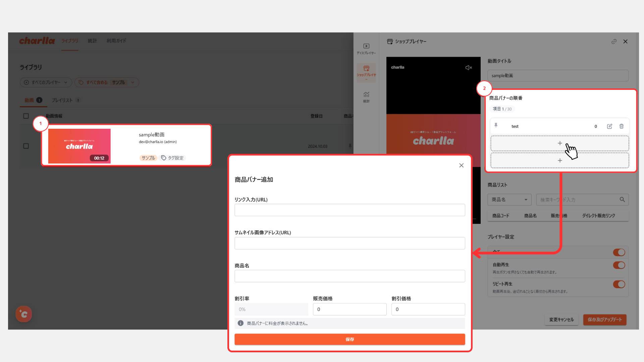644x362 pixels.
Task: Click the サムネイル画像アドレス(URL) field
Action: [x=350, y=243]
